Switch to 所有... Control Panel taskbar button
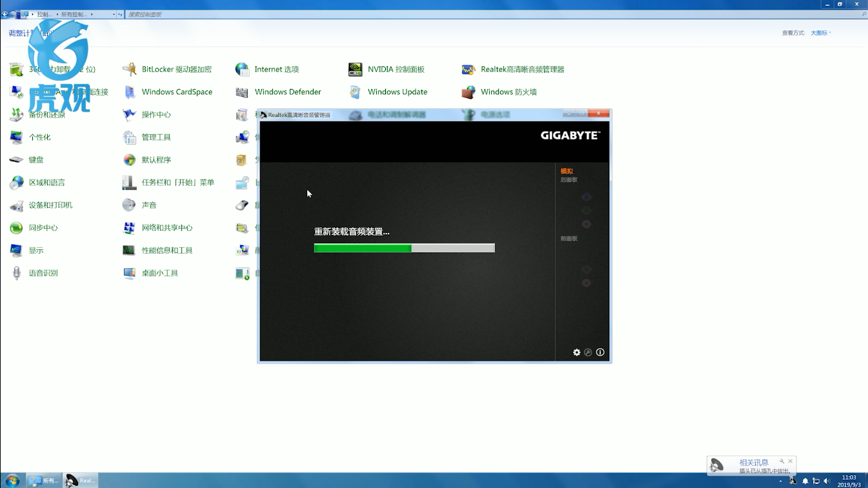Screen dimensions: 868x488 tap(44, 481)
